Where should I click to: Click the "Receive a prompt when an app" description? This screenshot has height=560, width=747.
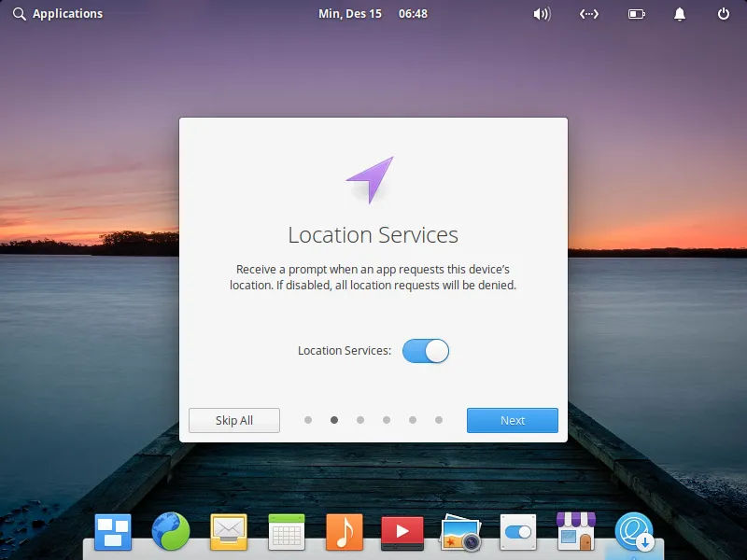[373, 277]
